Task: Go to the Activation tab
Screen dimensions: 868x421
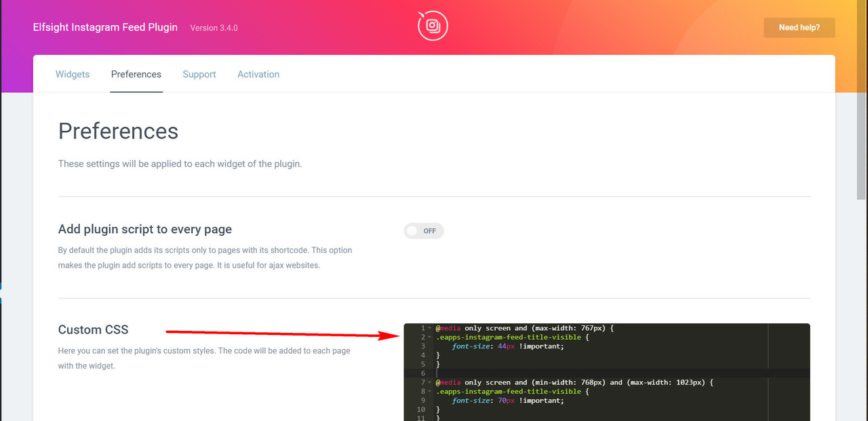Action: tap(258, 75)
